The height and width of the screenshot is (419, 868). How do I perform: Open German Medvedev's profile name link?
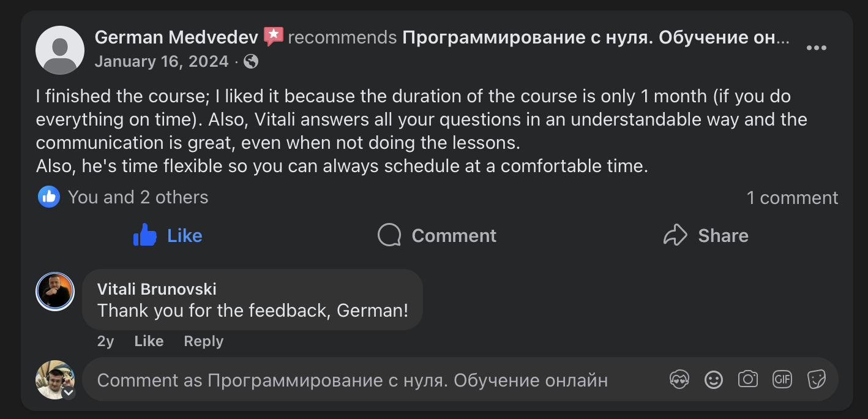click(176, 37)
